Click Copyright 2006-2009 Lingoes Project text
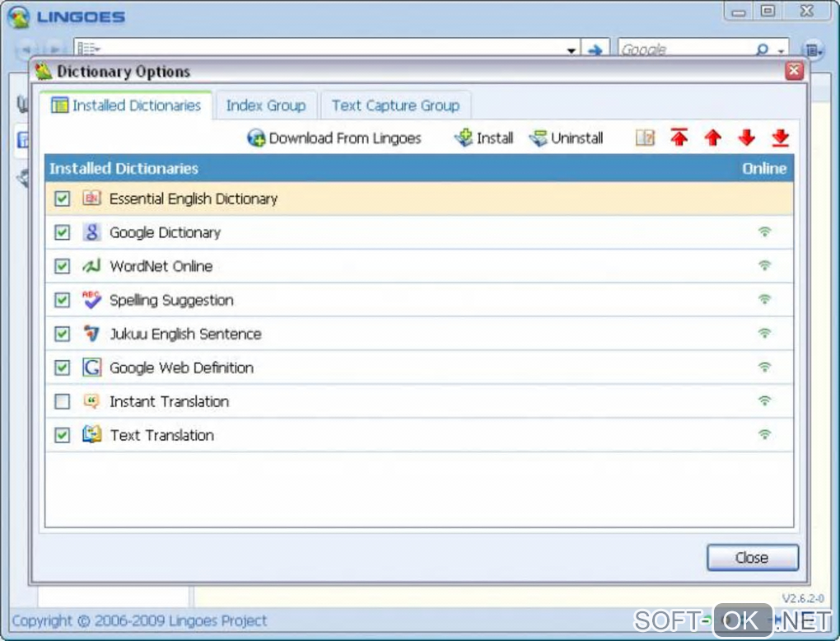 coord(139,620)
